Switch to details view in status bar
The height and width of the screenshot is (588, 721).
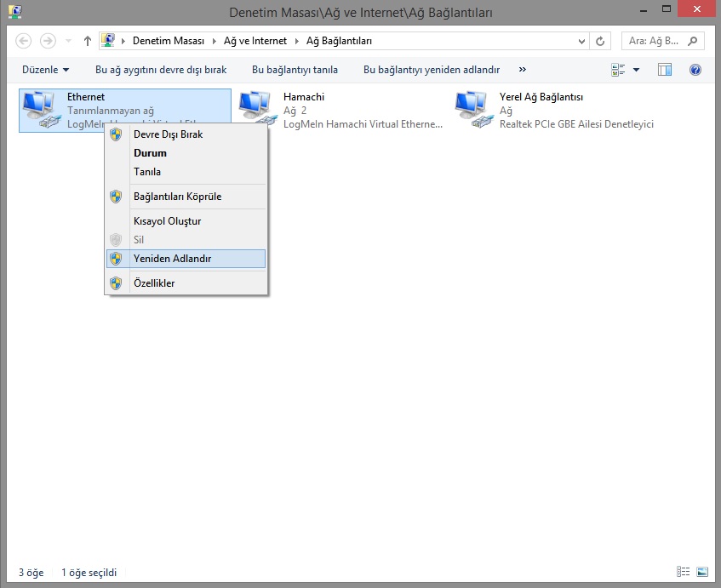pyautogui.click(x=683, y=572)
